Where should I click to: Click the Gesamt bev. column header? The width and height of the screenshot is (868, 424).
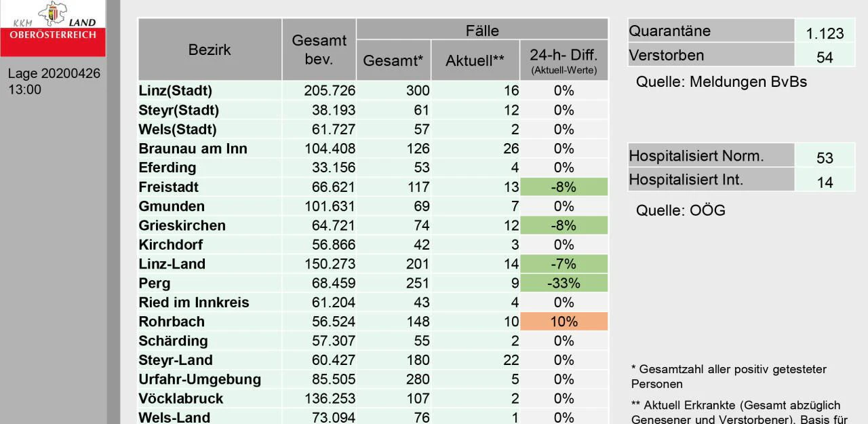point(319,50)
